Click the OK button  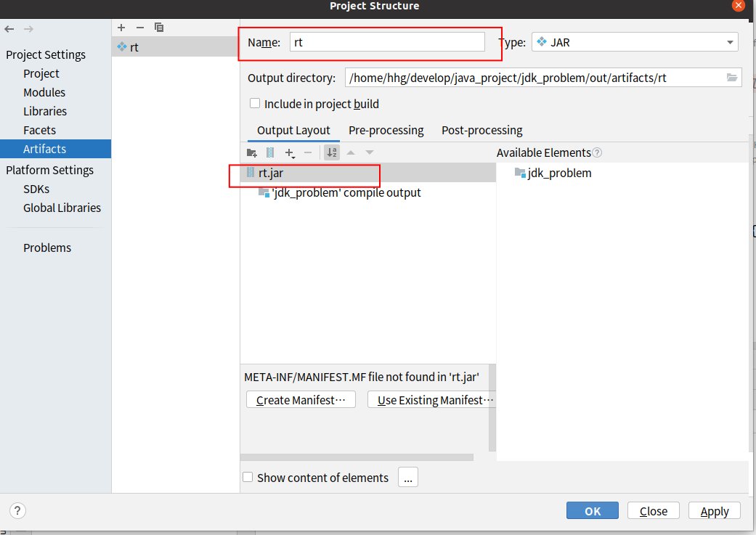coord(592,510)
